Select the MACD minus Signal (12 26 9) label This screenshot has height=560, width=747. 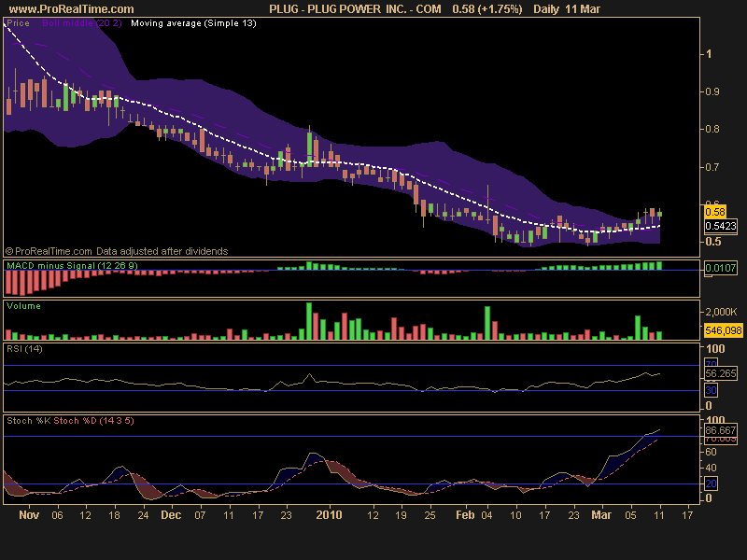(x=72, y=265)
